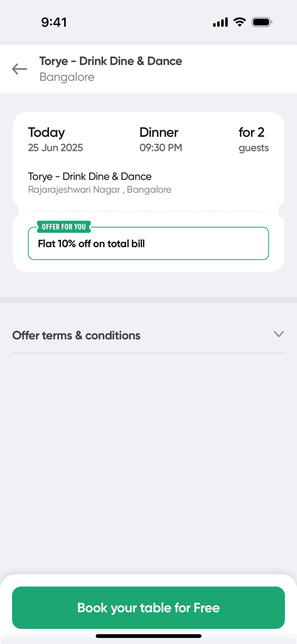
Task: Click the guests label under for 2
Action: click(x=254, y=148)
